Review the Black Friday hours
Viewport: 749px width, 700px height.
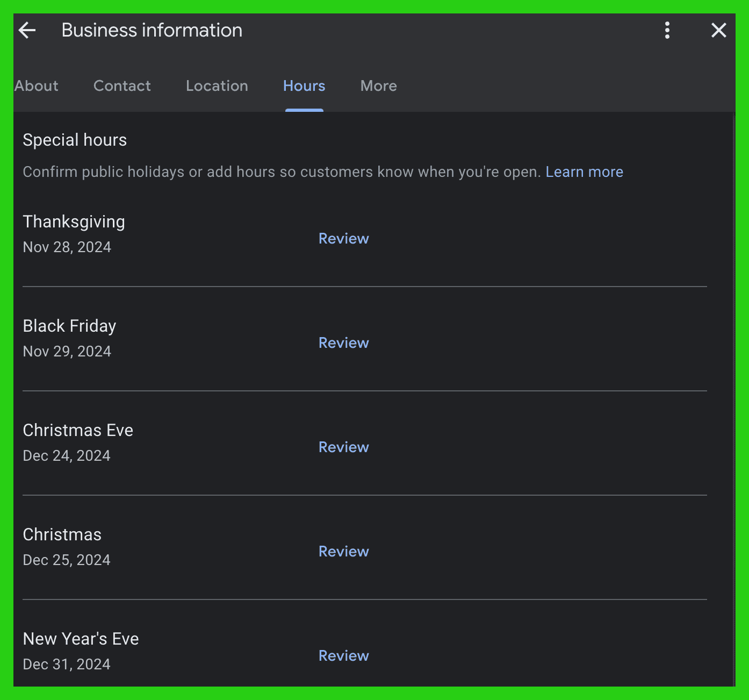click(343, 342)
